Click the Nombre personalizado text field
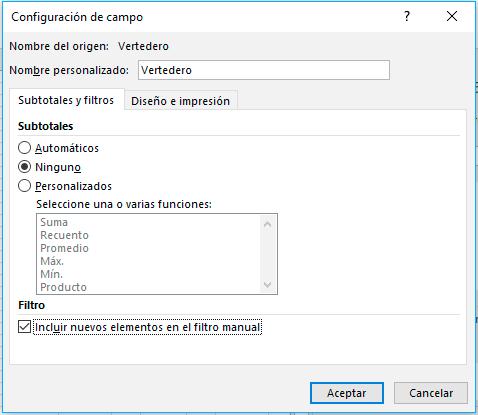 pos(264,70)
